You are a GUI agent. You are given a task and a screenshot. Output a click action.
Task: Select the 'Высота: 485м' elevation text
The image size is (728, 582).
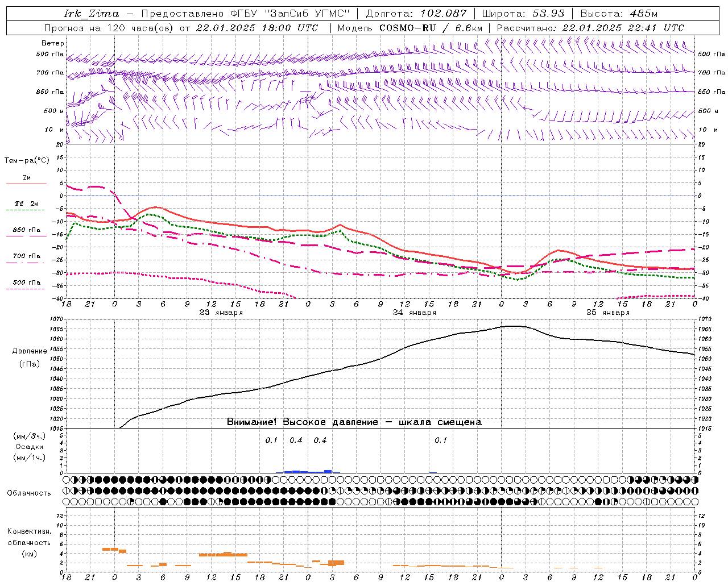[619, 14]
